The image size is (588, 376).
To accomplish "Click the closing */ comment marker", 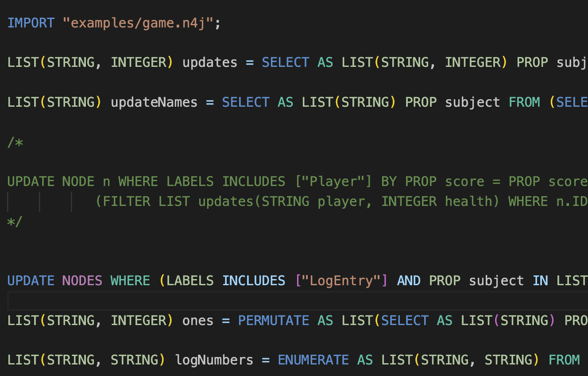I will (x=15, y=221).
